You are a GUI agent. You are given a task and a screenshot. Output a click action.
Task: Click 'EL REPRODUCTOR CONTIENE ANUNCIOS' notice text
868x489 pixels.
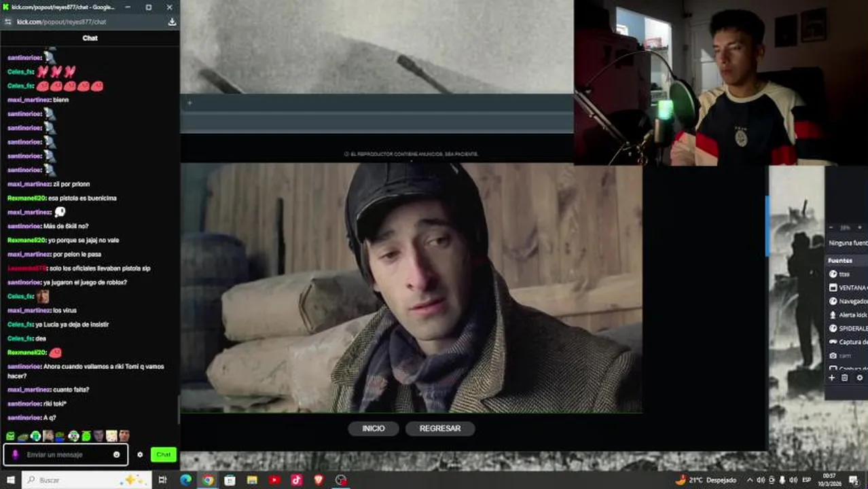(x=411, y=154)
